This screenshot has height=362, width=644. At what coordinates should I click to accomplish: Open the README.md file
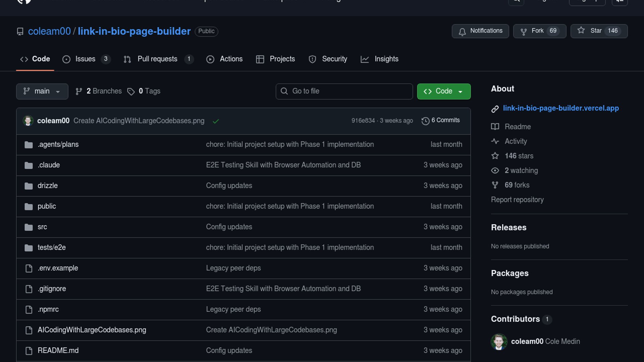(x=58, y=351)
